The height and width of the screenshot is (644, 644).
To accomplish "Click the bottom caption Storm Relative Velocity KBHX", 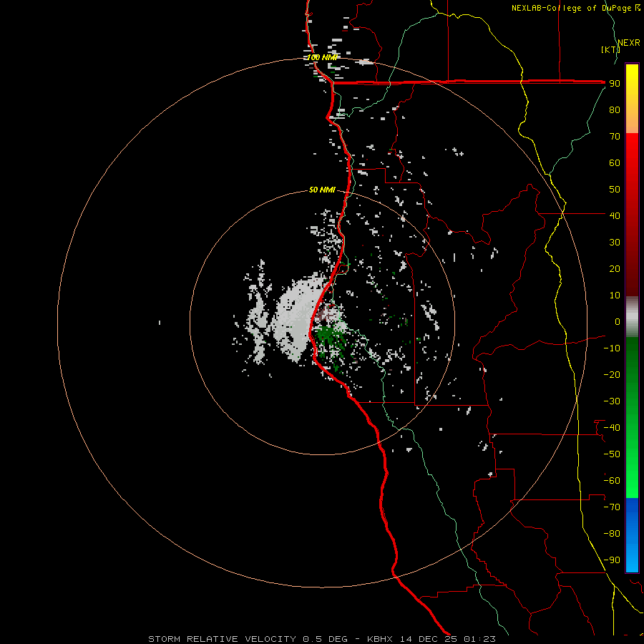I will pos(322,639).
